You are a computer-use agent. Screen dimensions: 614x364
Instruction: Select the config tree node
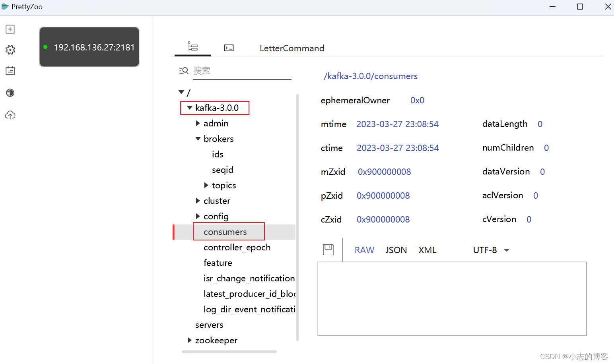coord(216,217)
